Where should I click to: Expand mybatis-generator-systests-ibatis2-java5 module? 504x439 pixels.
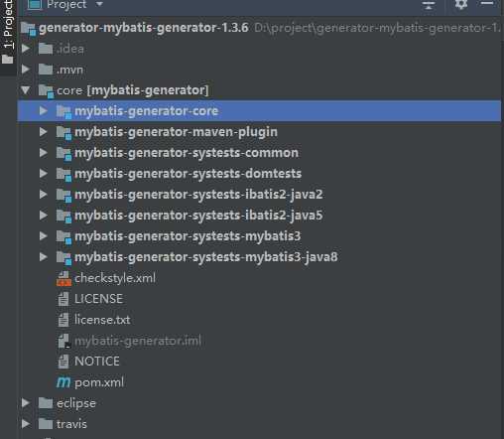(x=44, y=216)
